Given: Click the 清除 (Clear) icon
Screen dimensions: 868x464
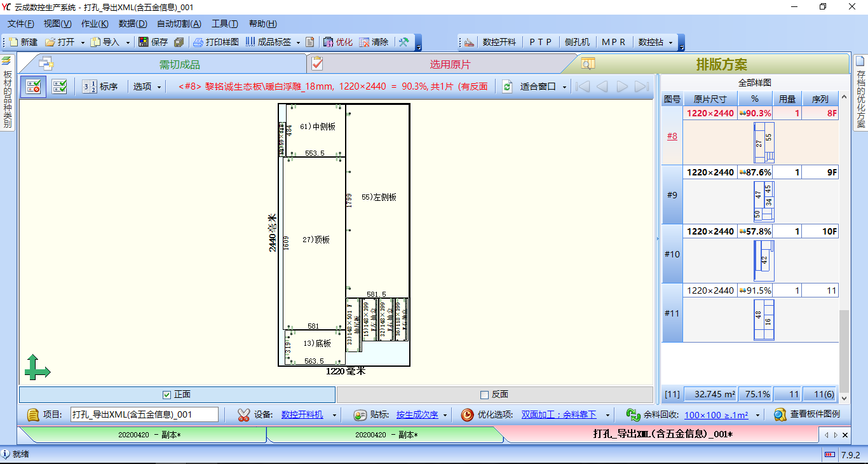Looking at the screenshot, I should click(x=364, y=42).
